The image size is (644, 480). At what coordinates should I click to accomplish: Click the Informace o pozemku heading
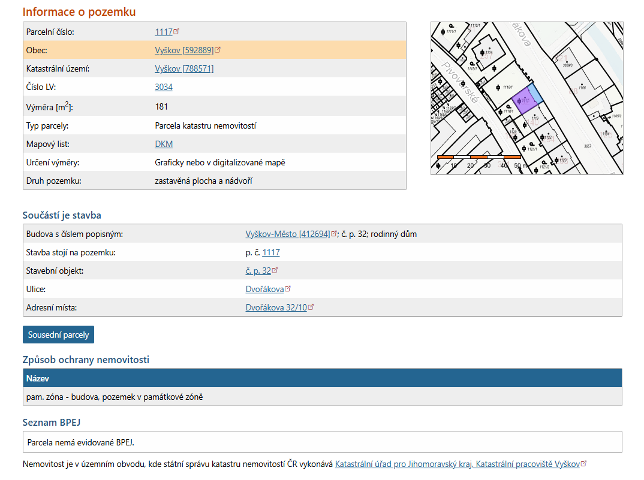tap(79, 12)
